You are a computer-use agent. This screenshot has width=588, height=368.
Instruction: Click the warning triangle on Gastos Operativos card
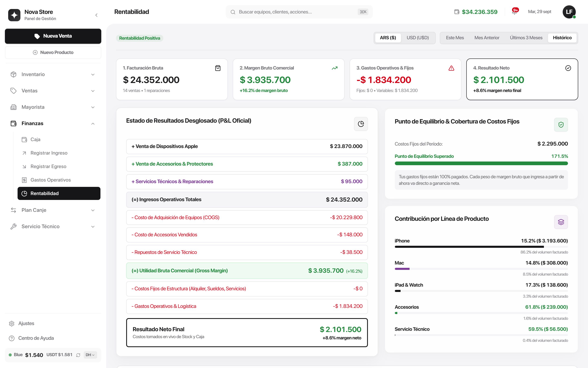coord(451,68)
